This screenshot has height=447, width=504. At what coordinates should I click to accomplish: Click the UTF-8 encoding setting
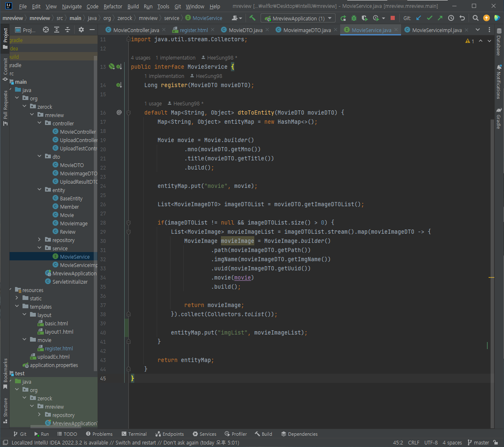pyautogui.click(x=431, y=442)
